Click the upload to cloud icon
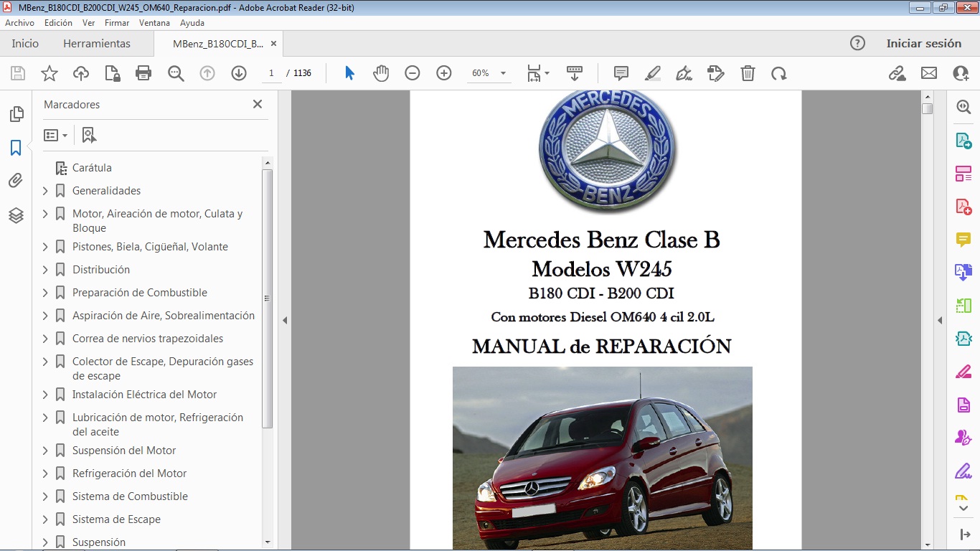The height and width of the screenshot is (551, 980). tap(81, 73)
